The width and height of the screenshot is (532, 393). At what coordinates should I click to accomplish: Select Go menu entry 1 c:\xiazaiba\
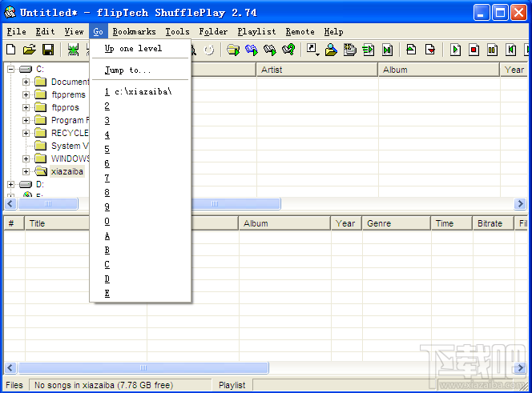pyautogui.click(x=140, y=91)
